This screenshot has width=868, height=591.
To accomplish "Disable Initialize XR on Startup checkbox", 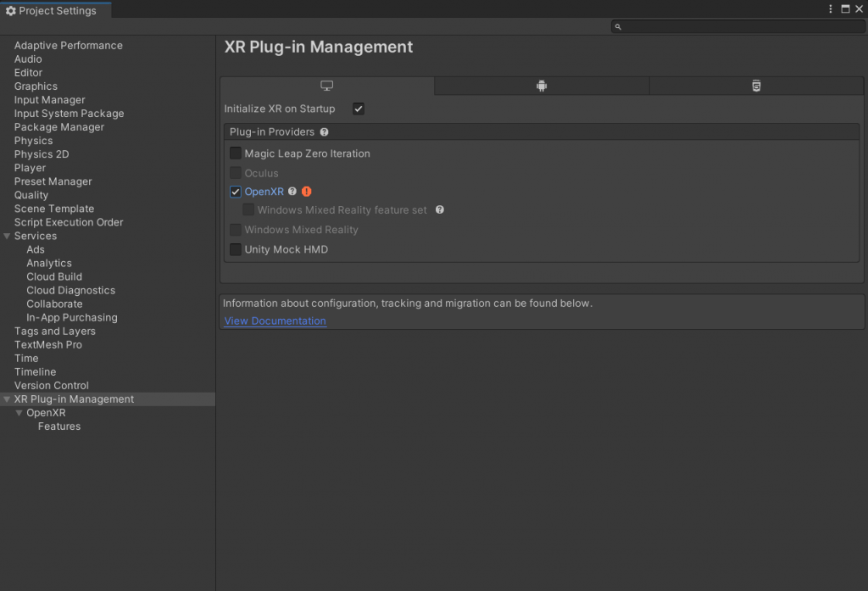I will (359, 109).
